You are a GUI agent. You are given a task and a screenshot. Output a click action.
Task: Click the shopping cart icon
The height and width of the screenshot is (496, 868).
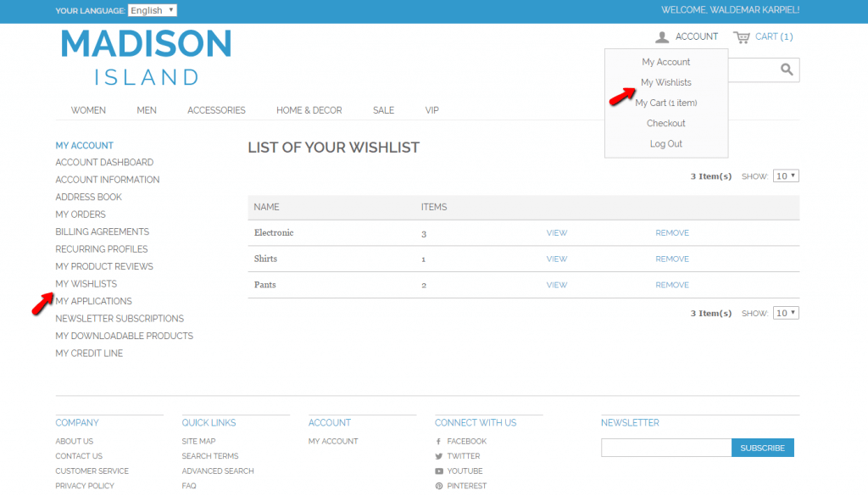[742, 37]
